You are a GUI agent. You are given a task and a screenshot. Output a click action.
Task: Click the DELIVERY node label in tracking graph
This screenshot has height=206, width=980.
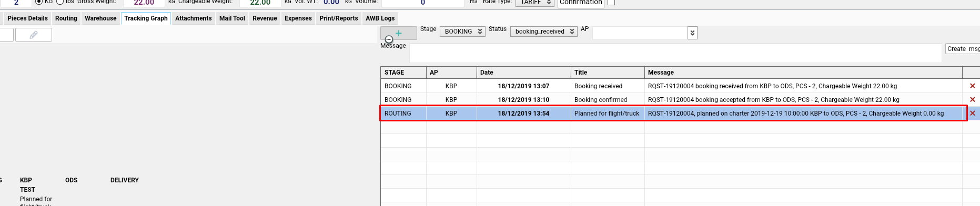click(125, 180)
